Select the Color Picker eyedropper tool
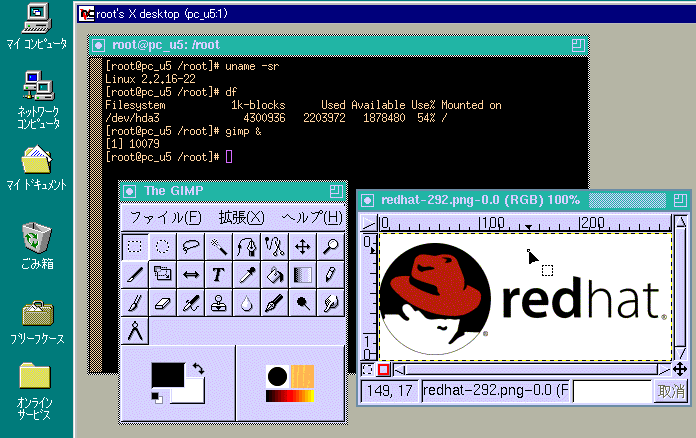 point(246,275)
